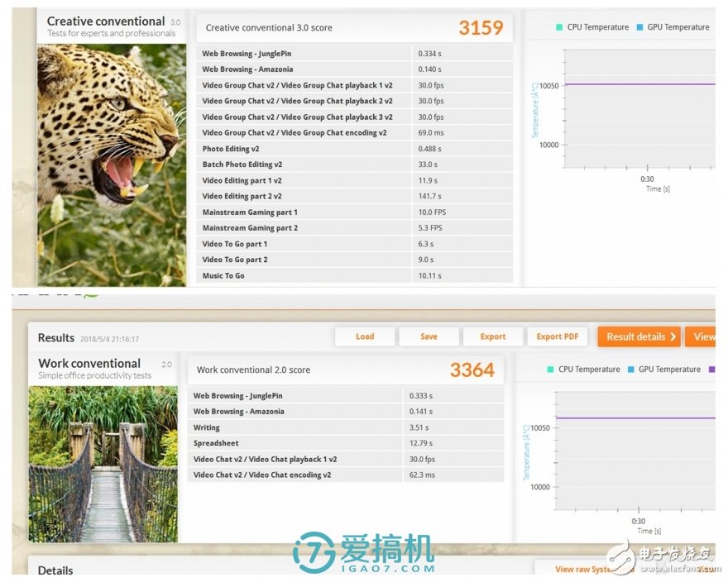Click the Load button in Results toolbar
728x582 pixels.
[364, 336]
